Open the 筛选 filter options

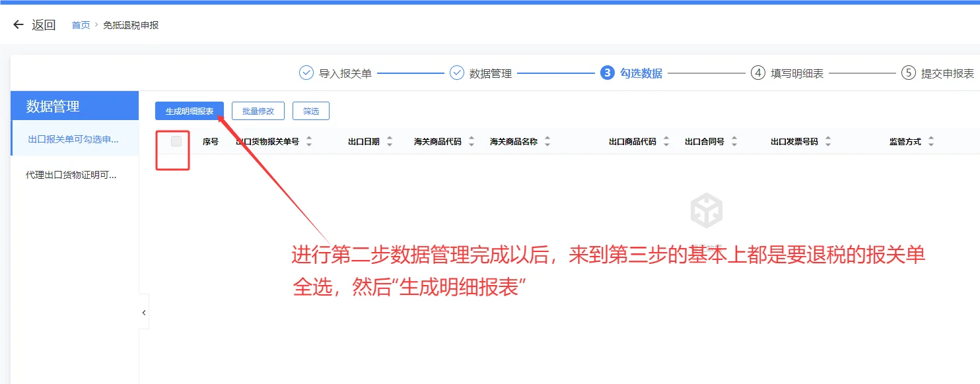(x=310, y=111)
